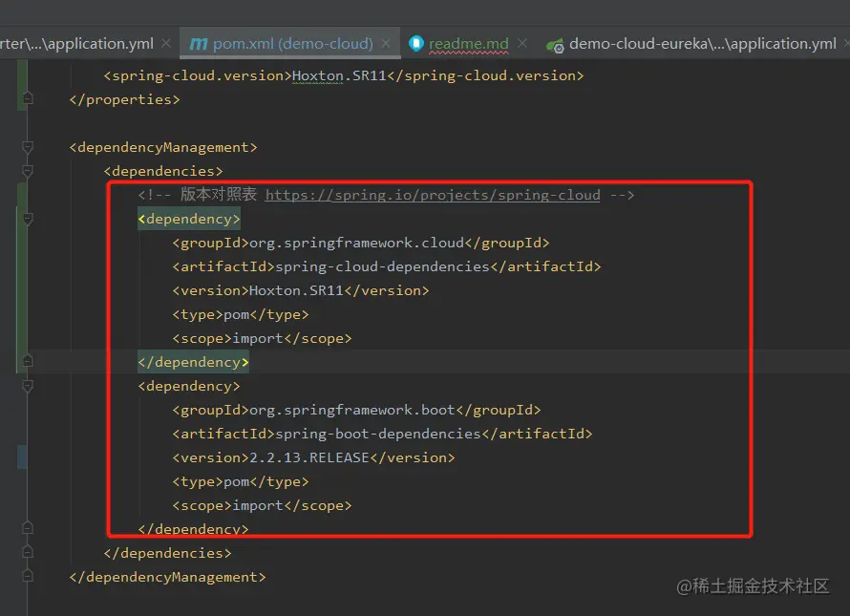Click the markdown icon on readme.md tab
The width and height of the screenshot is (850, 616).
pos(415,43)
